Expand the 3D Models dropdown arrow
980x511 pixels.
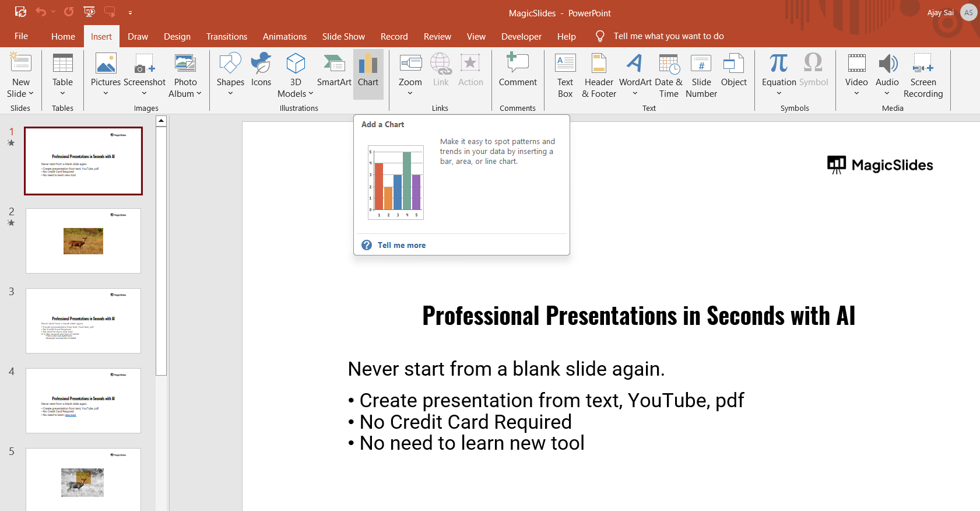pos(311,94)
